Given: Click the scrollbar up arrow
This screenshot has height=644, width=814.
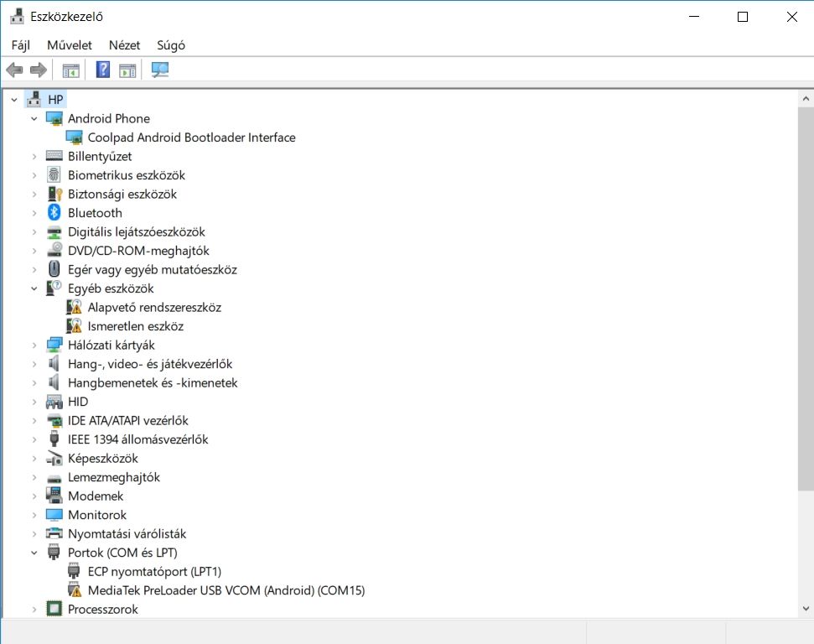Looking at the screenshot, I should coord(806,99).
